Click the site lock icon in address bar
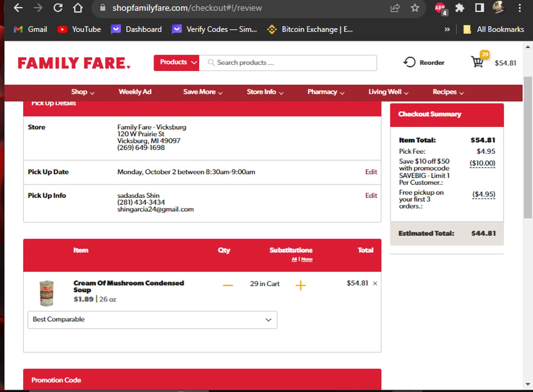The width and height of the screenshot is (533, 392). coord(103,8)
